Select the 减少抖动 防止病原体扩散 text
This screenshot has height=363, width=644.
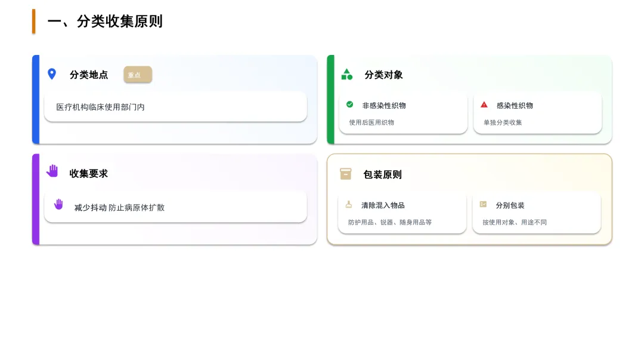point(119,208)
